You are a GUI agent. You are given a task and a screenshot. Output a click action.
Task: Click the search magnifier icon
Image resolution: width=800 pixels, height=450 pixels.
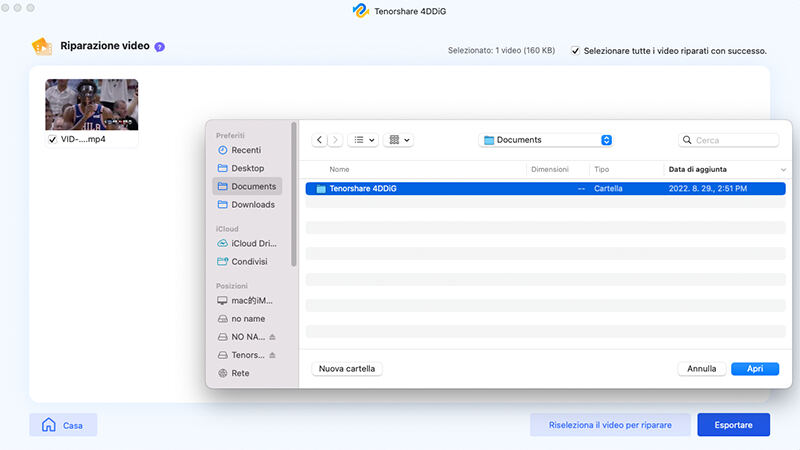click(x=687, y=140)
